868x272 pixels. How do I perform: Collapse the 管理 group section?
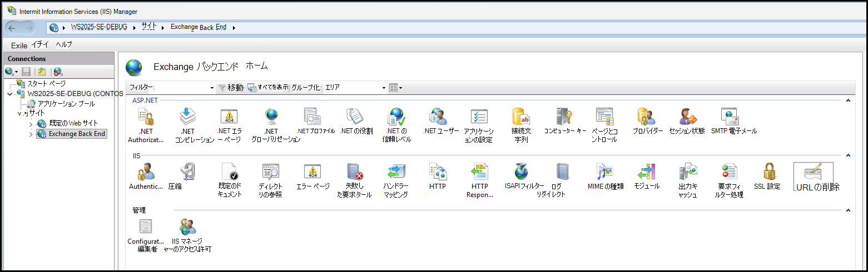click(x=848, y=211)
